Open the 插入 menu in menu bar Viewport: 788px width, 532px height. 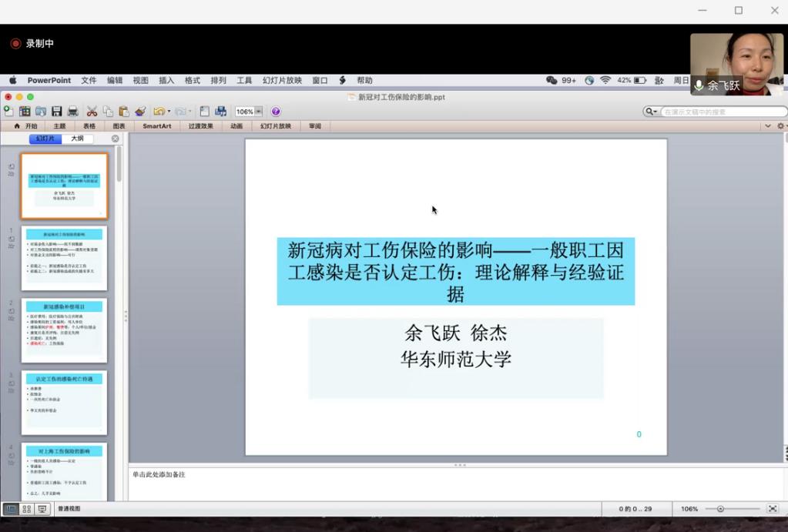point(166,80)
